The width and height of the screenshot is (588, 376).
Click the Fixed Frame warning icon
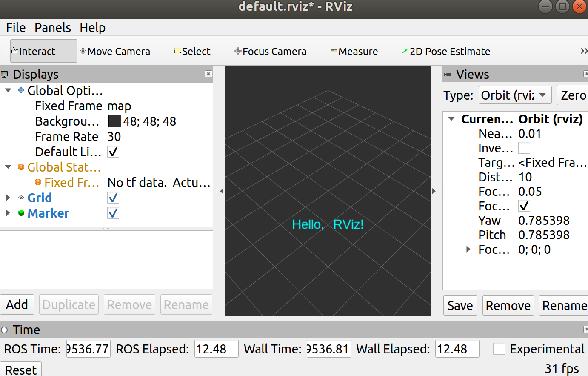click(x=38, y=182)
